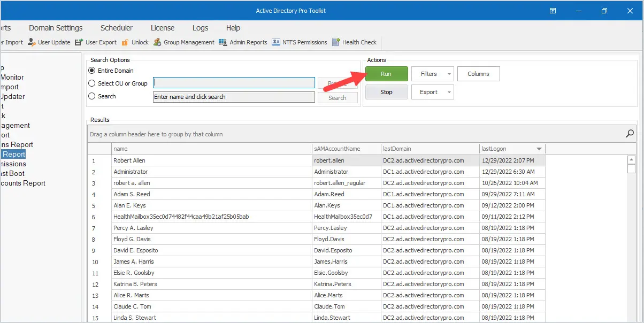Select the Entire Domain radio button
The height and width of the screenshot is (323, 644).
tap(92, 71)
